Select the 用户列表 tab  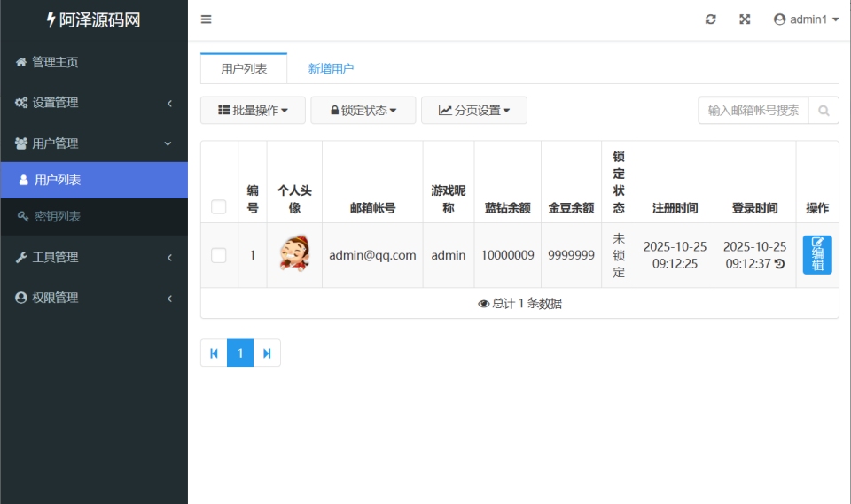coord(244,68)
